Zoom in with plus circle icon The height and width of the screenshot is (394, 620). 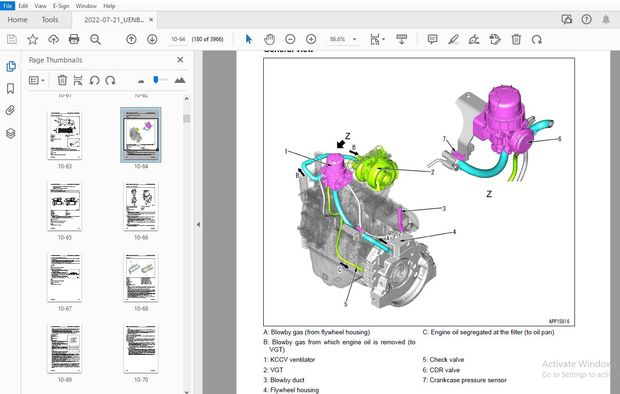coord(311,39)
